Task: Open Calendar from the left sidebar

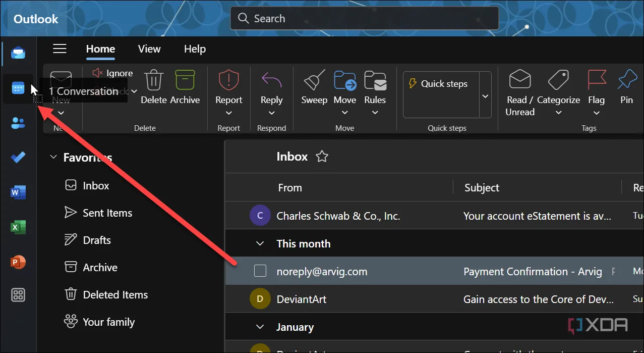Action: (18, 89)
